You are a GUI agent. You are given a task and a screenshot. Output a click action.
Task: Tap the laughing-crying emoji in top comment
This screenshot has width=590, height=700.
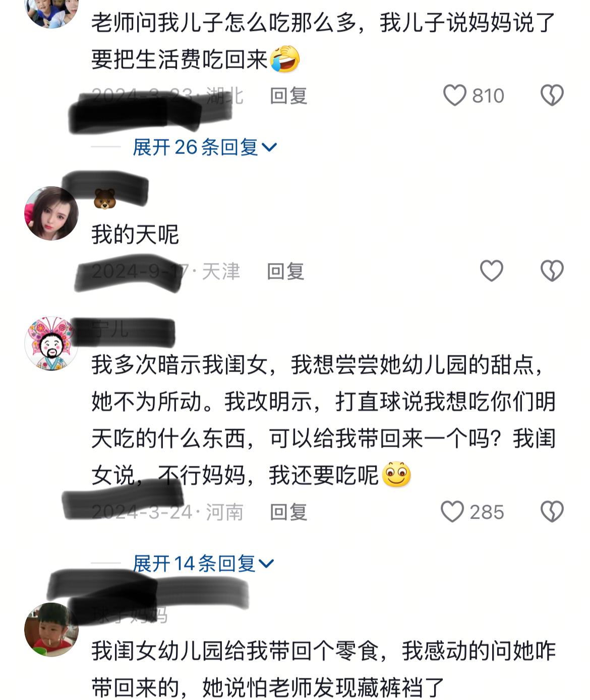tap(285, 59)
